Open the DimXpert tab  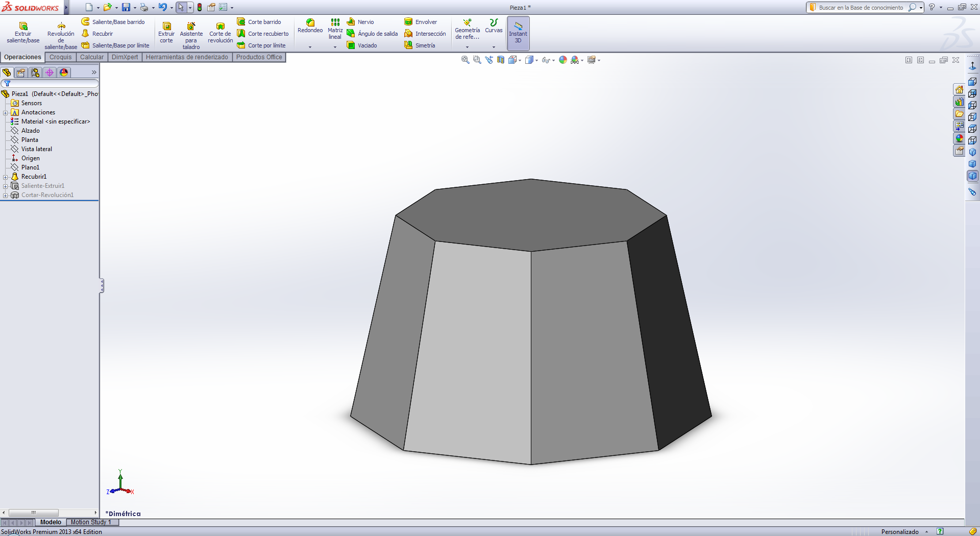click(x=125, y=57)
